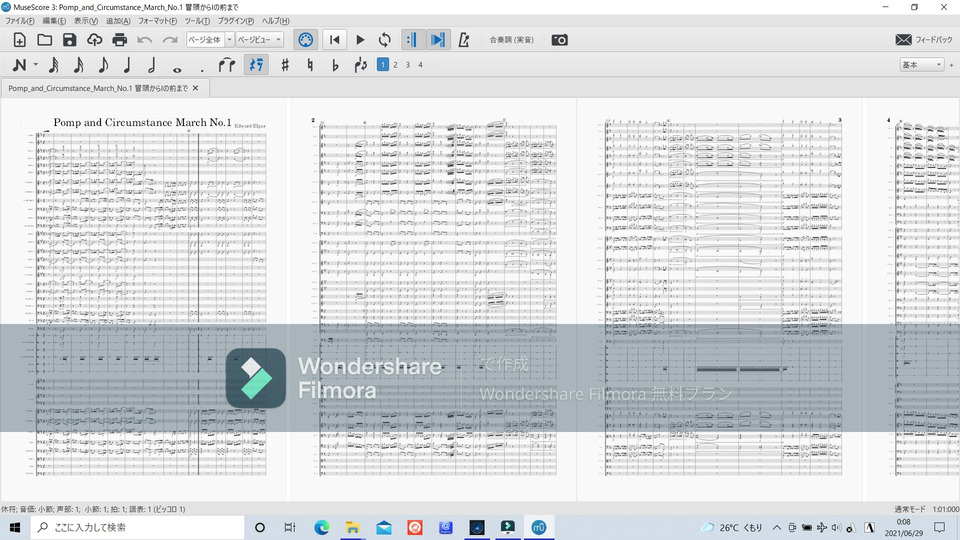Apply sharp accidental
Viewport: 960px width, 540px height.
pos(285,65)
